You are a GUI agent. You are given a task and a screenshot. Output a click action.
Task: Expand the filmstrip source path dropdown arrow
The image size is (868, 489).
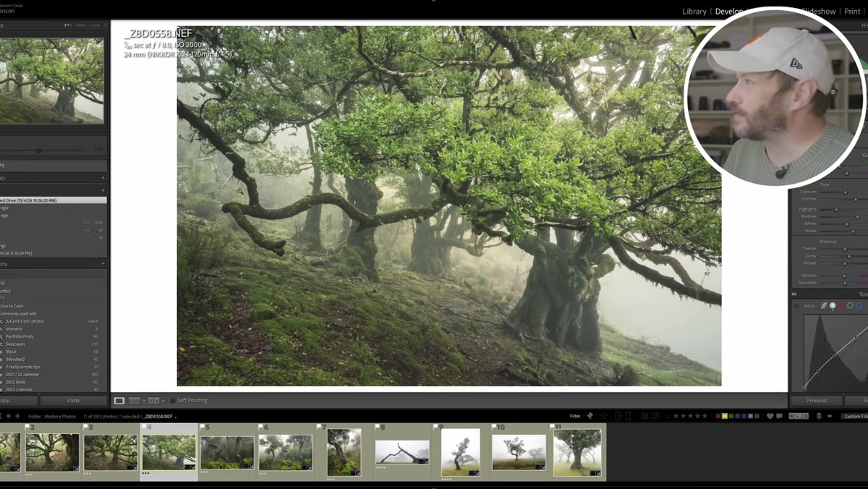(175, 417)
